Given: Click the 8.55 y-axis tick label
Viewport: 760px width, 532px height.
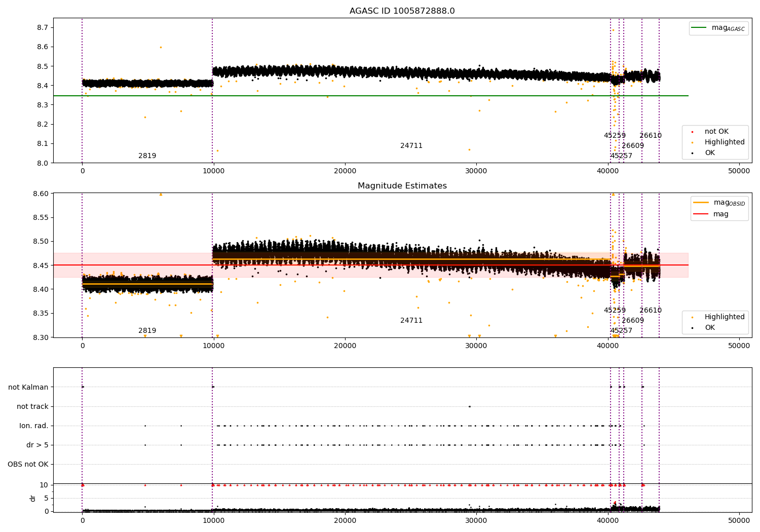Looking at the screenshot, I should [42, 217].
